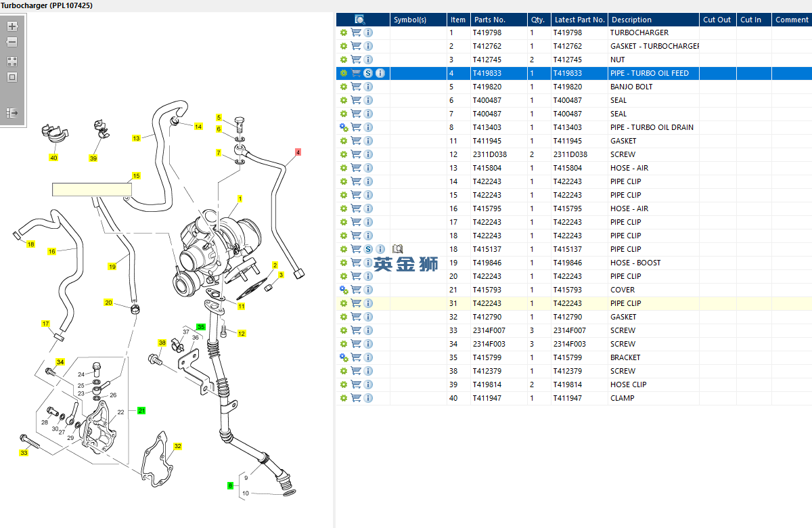The image size is (812, 528).
Task: Click double-gear icon for BRACKET T415799
Action: coord(344,357)
